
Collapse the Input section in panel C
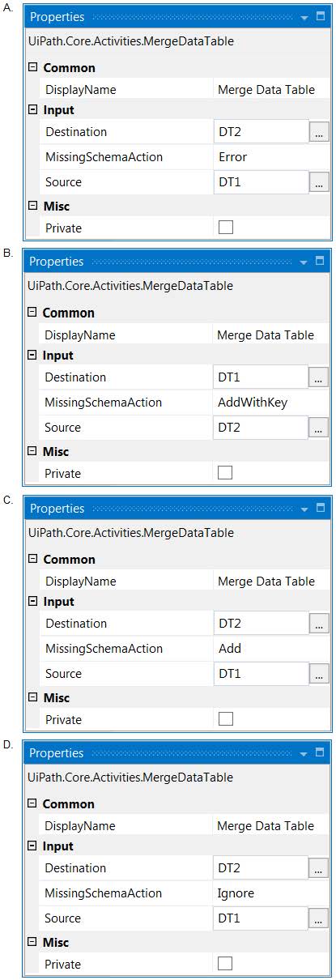click(x=33, y=601)
